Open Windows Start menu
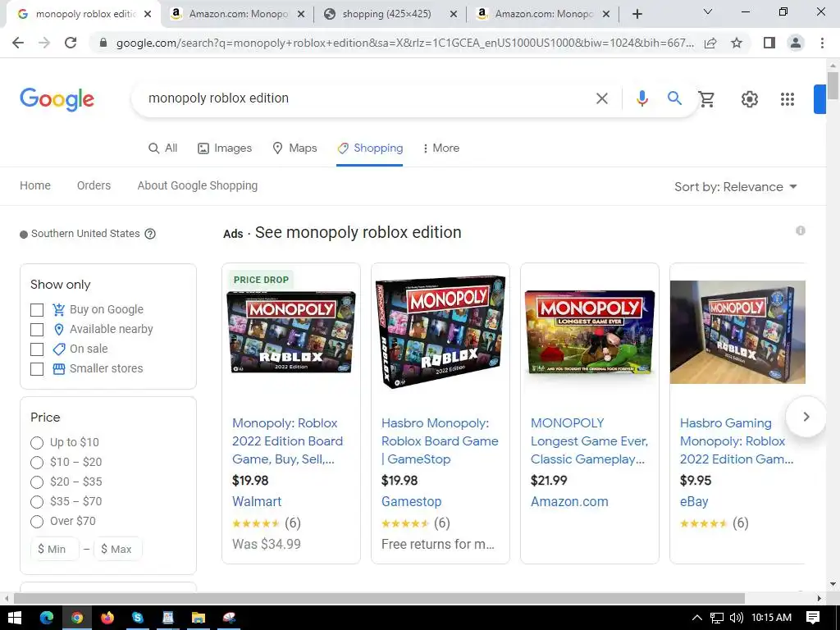This screenshot has width=840, height=630. pyautogui.click(x=15, y=618)
